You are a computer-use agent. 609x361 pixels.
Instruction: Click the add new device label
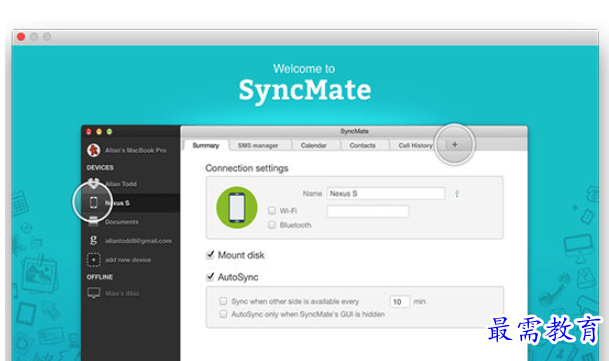[x=128, y=260]
